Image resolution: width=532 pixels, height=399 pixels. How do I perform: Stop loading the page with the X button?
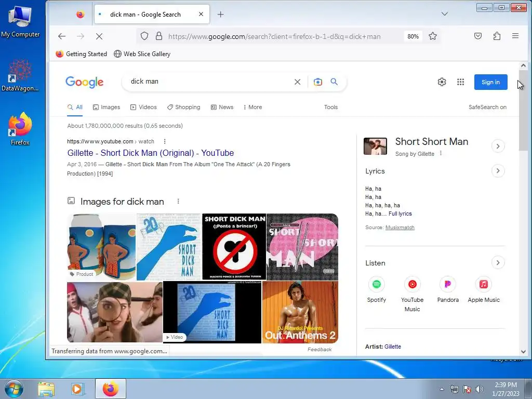click(x=99, y=36)
